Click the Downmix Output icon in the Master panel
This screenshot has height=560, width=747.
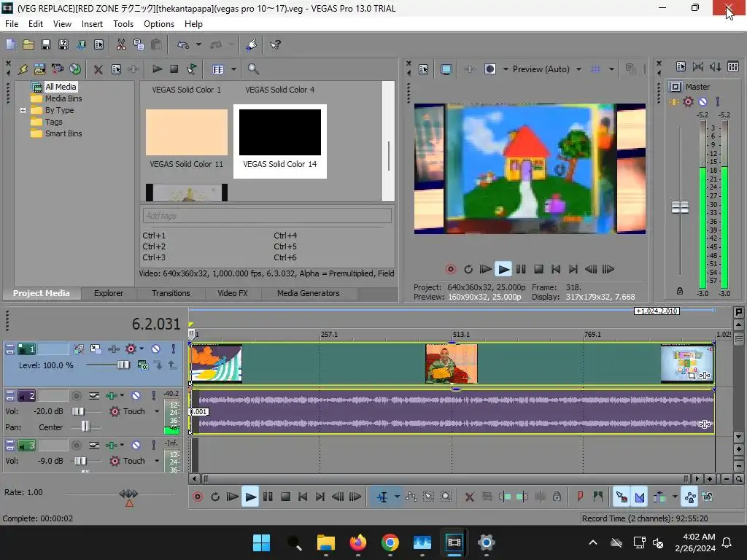pyautogui.click(x=698, y=66)
